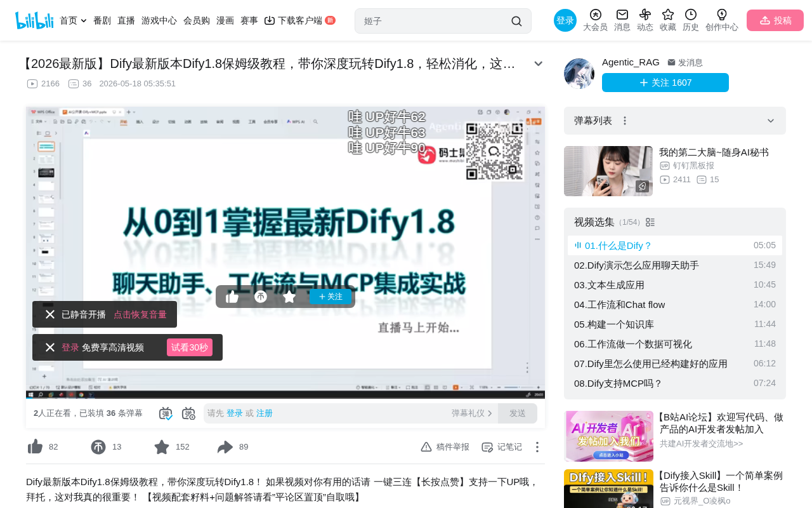Viewport: 812px width, 508px height.
Task: Toggle the danmaku display switch
Action: coord(166,413)
